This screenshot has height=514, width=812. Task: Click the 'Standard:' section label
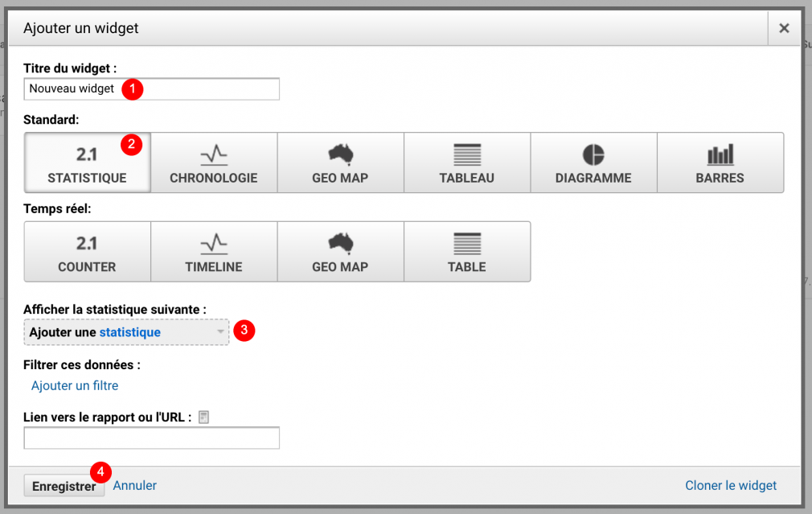[51, 120]
